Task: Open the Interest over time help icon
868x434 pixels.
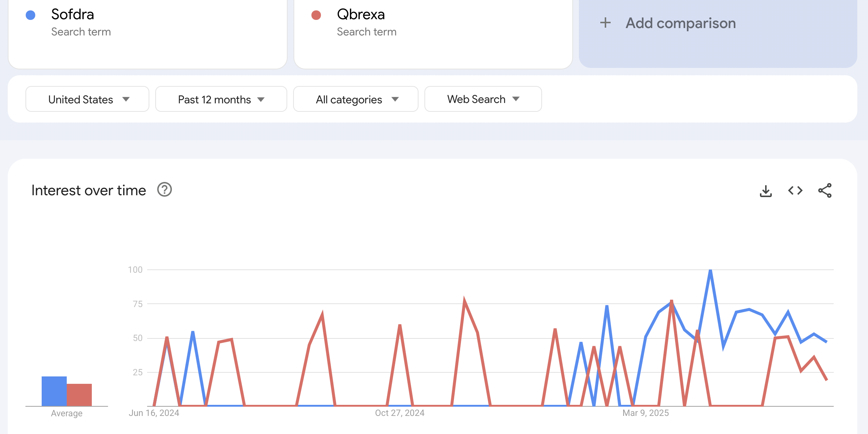Action: [164, 190]
